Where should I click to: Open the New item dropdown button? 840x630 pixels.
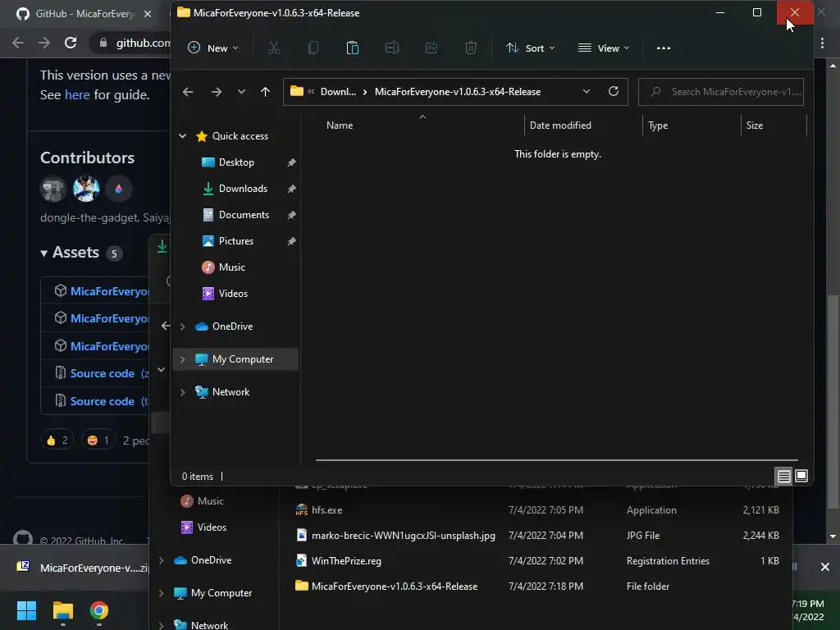pos(213,48)
